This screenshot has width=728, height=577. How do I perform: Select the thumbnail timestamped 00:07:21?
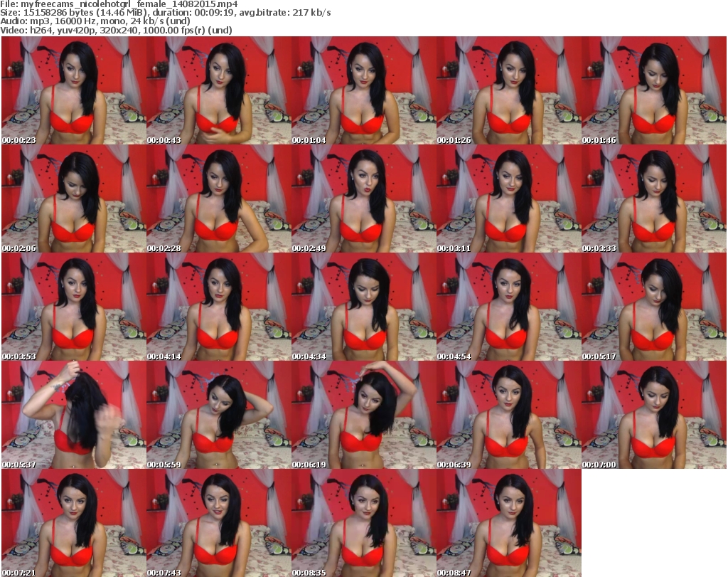coord(74,523)
